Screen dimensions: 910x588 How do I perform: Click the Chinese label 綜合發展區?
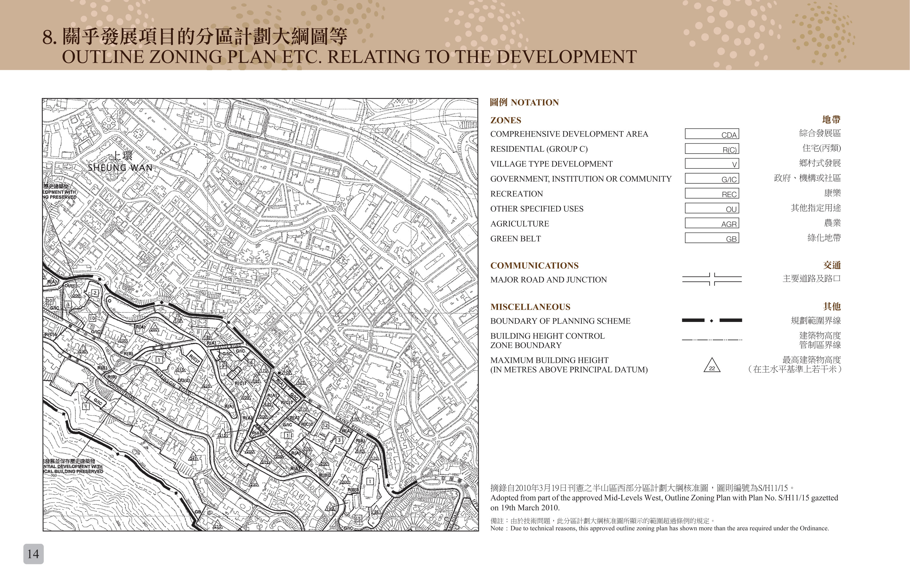tap(820, 133)
